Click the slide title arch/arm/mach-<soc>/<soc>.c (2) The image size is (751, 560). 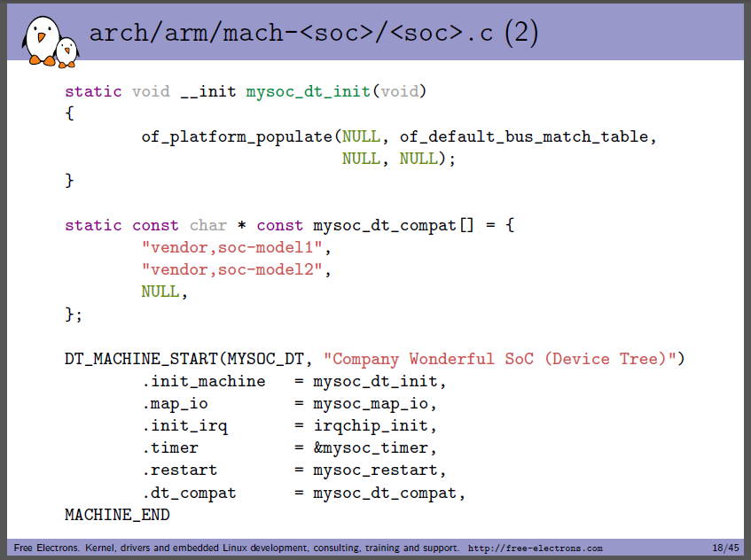pos(314,34)
